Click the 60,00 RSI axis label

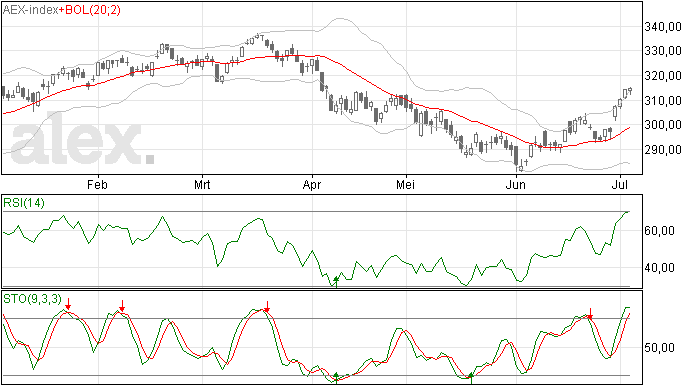tap(659, 231)
